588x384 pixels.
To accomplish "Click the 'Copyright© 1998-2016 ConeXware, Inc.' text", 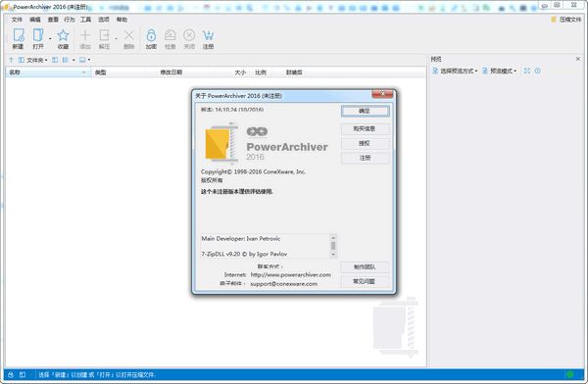I will pos(253,171).
